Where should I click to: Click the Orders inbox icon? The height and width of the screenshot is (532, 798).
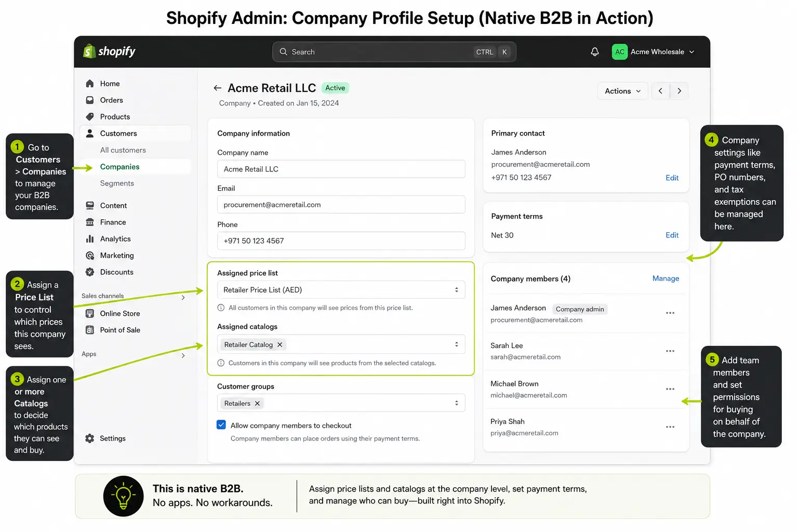coord(90,100)
